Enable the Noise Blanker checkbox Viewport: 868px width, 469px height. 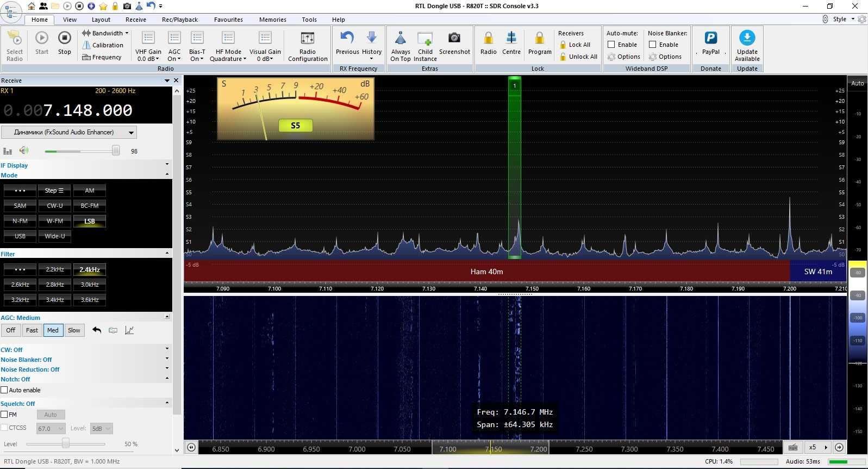(653, 45)
